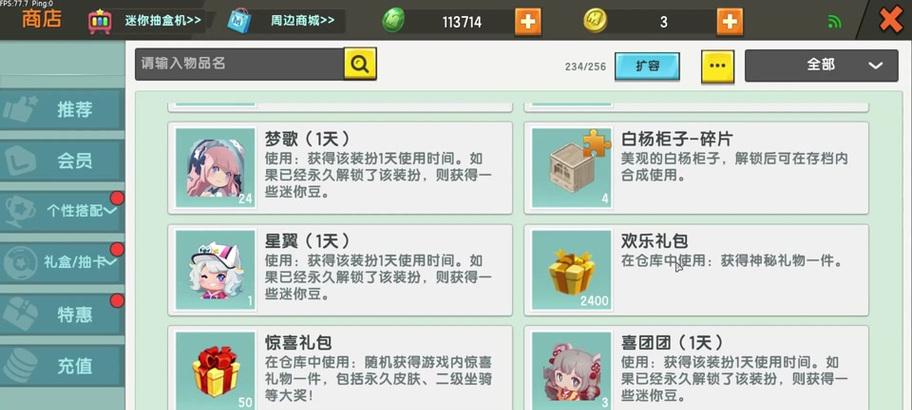Open 周边商城 shopping bag icon
912x410 pixels.
(239, 22)
